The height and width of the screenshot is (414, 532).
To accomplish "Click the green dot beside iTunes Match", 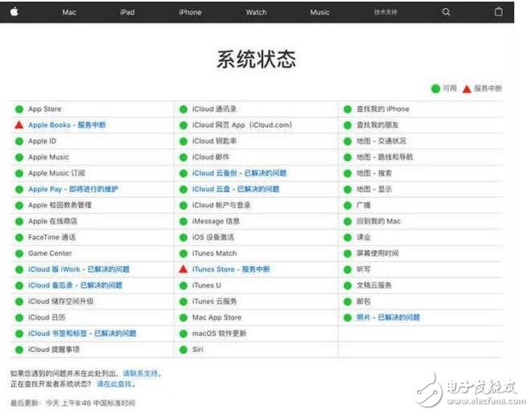I will point(184,253).
